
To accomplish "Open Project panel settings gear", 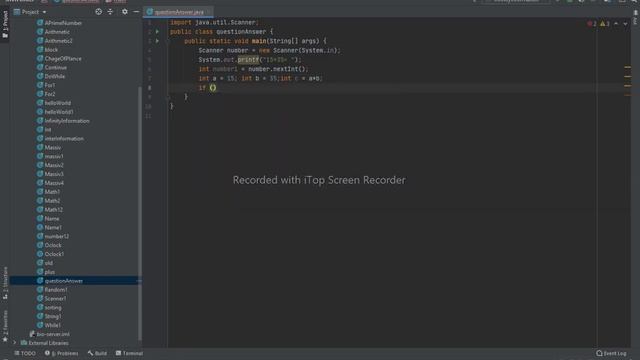I will (124, 12).
